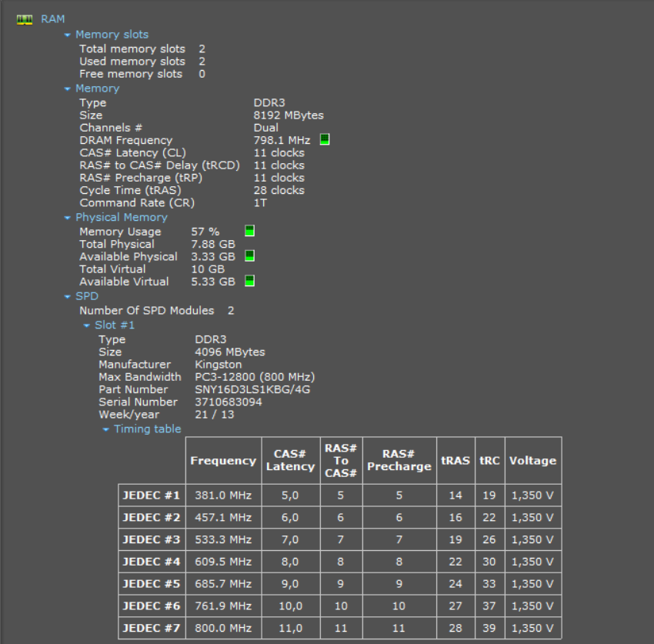Click the RAM module icon
654x644 pixels.
click(25, 19)
